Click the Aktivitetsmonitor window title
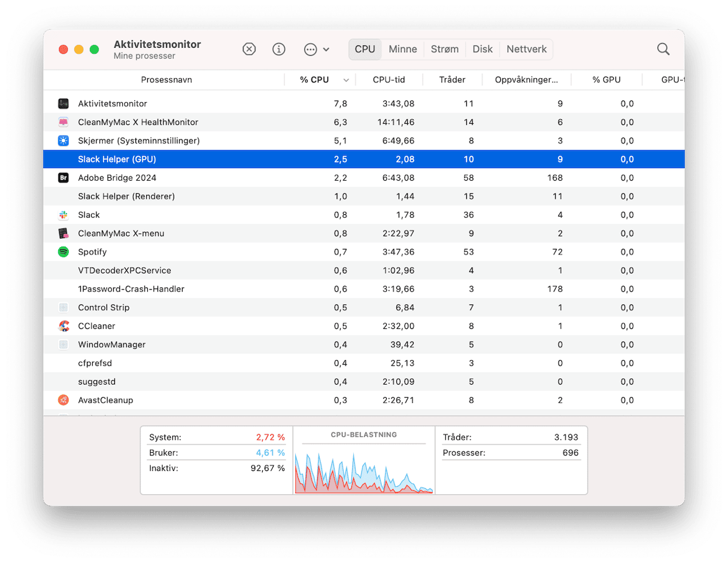 point(157,44)
